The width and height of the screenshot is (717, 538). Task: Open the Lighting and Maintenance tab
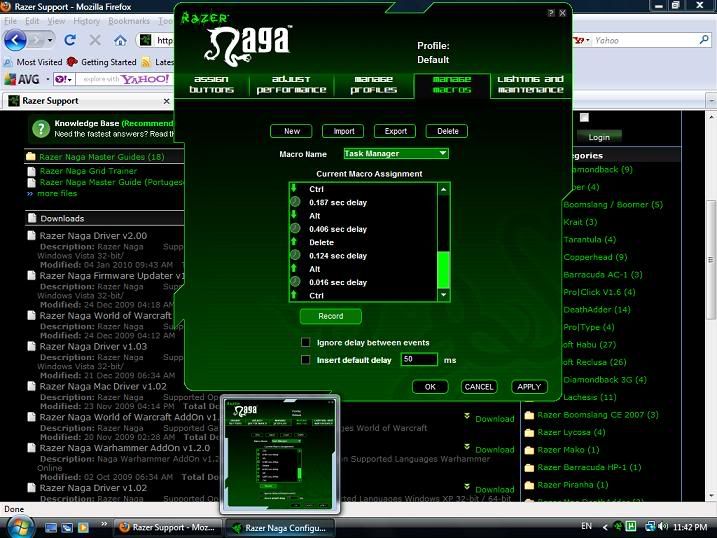coord(530,84)
